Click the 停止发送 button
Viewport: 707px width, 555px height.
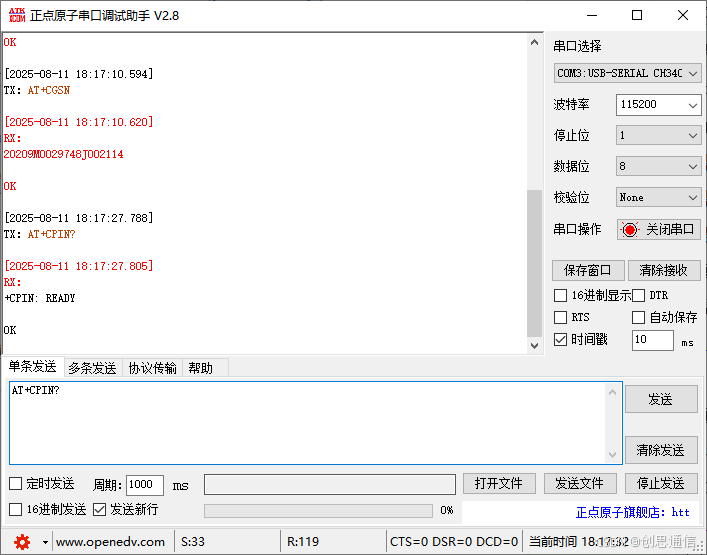click(661, 484)
